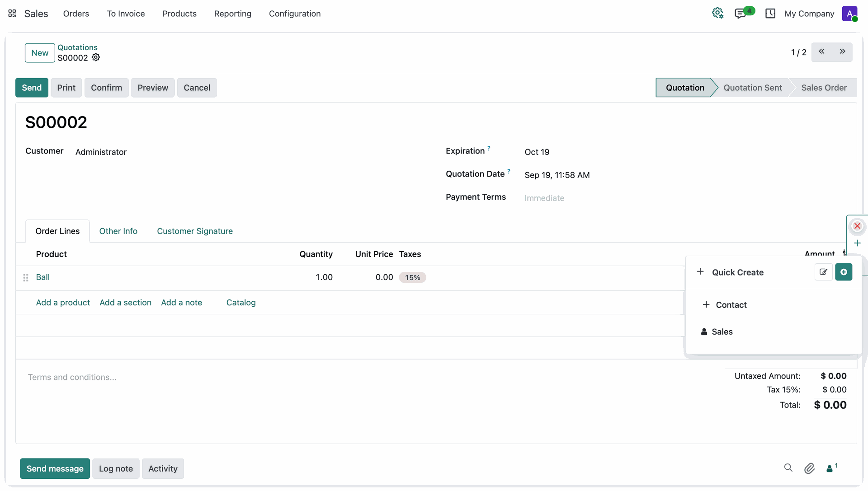
Task: Switch to the Other Info tab
Action: click(x=118, y=231)
